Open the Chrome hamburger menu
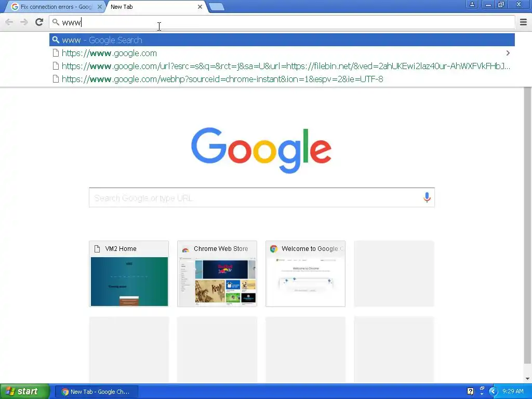 coord(523,22)
